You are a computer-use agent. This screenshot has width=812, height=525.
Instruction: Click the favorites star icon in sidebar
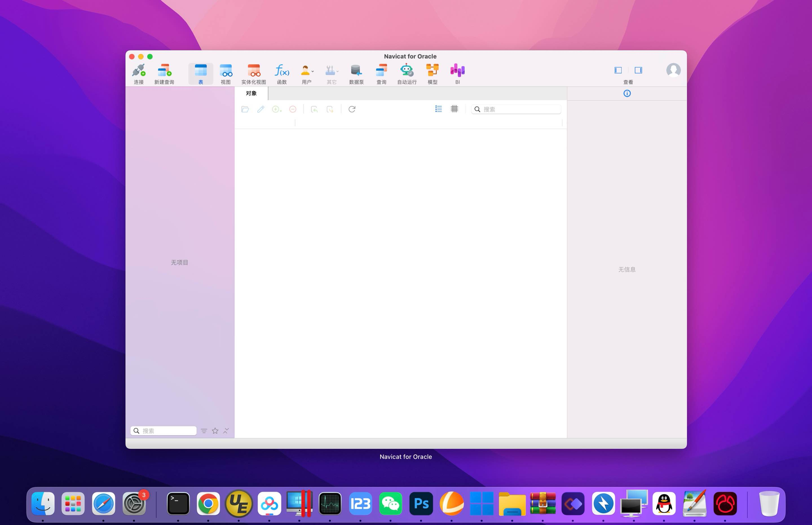click(215, 431)
